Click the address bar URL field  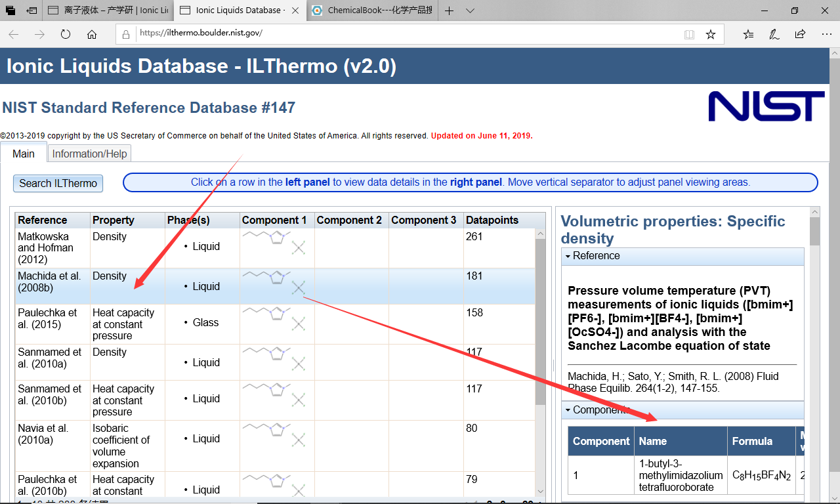pos(407,34)
